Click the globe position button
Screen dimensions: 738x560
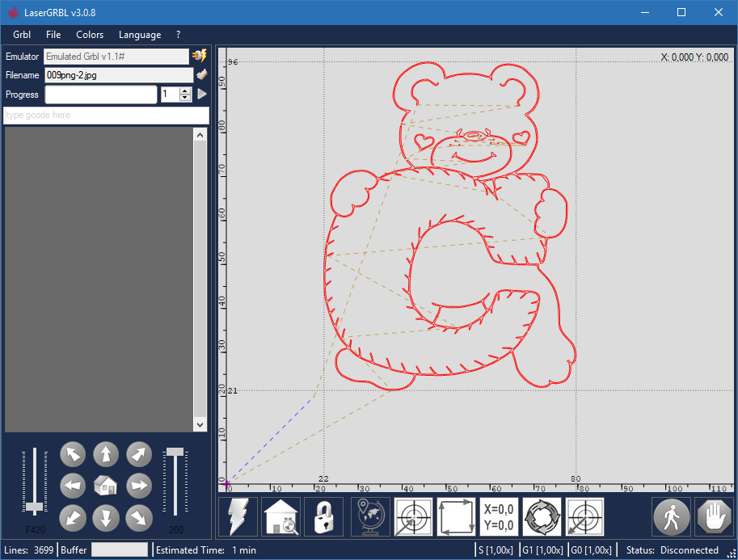370,516
